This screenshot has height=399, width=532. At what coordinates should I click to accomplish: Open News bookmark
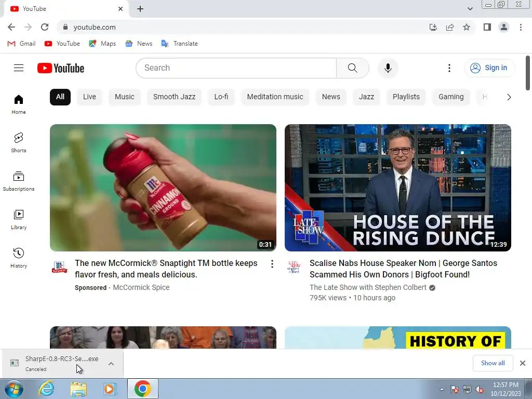coord(139,44)
